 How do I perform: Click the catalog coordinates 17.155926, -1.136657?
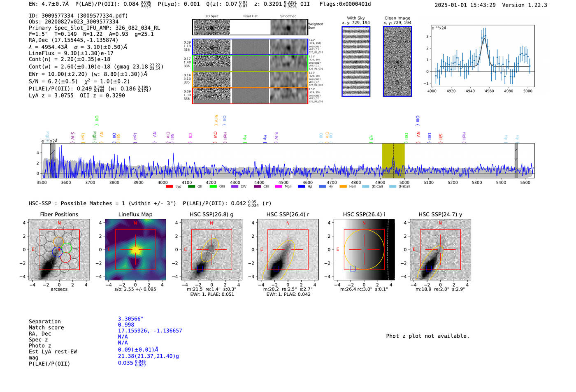point(150,331)
